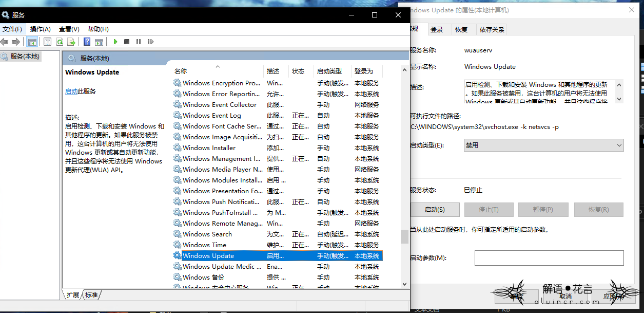Select the Windows Image Acquisition service row
Screen dimensions: 644x313
pyautogui.click(x=278, y=137)
